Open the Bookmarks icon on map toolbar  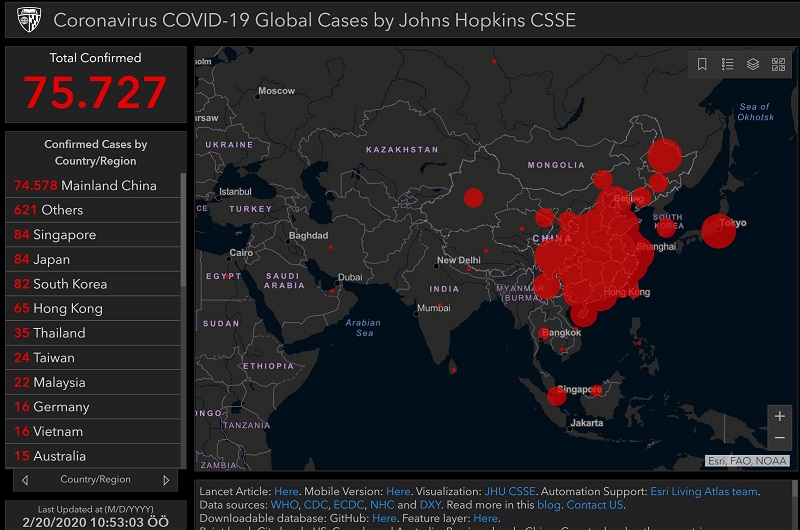pyautogui.click(x=702, y=64)
